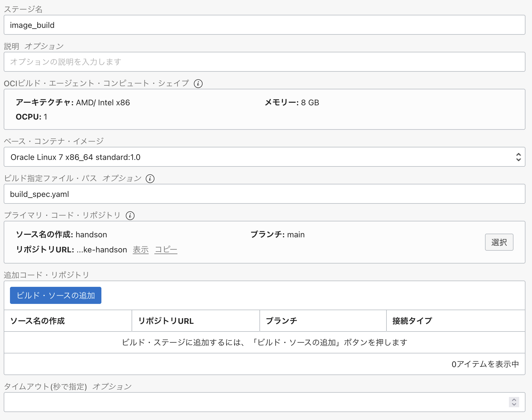Image resolution: width=532 pixels, height=420 pixels.
Task: Open the ベース・コンテナ・イメージ dropdown
Action: point(264,157)
